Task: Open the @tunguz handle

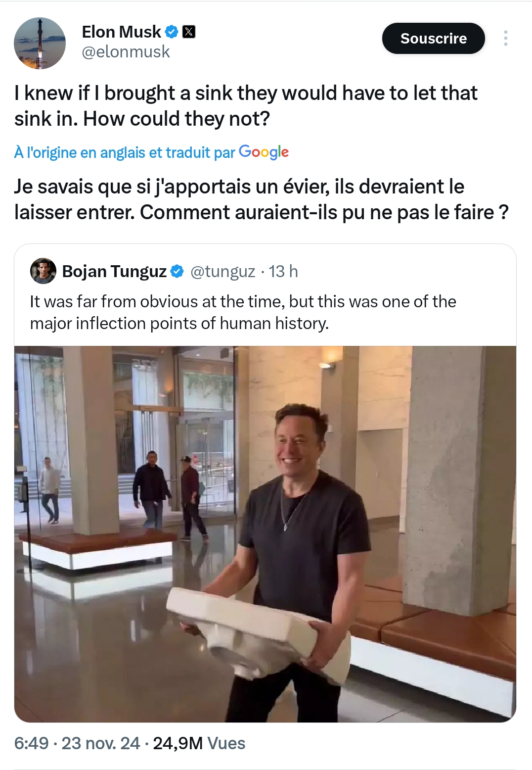Action: click(x=222, y=271)
